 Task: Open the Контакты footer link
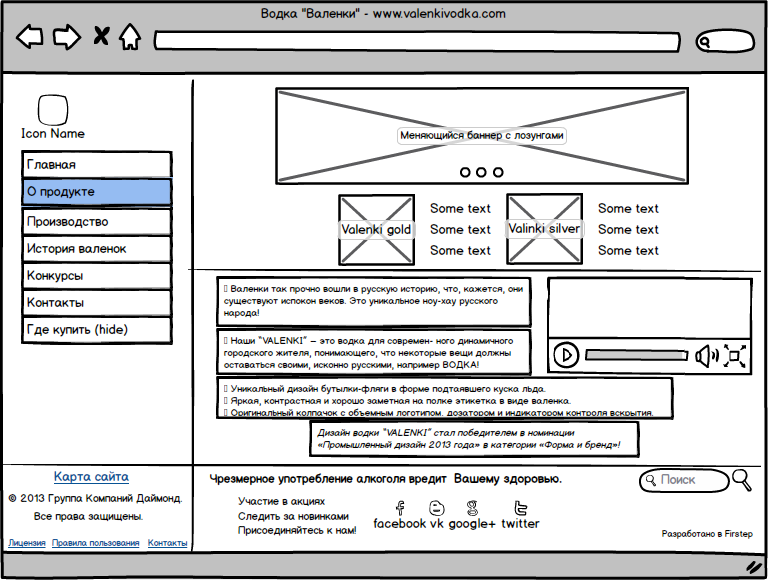tap(168, 543)
